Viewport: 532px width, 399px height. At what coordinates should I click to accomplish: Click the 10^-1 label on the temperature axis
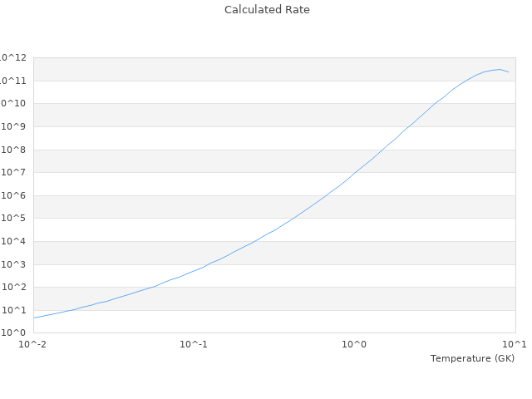click(194, 344)
